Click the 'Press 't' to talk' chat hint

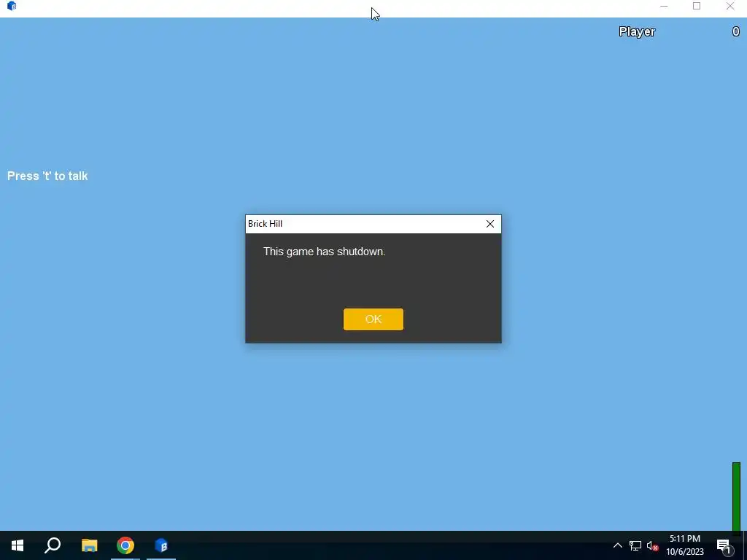click(47, 176)
